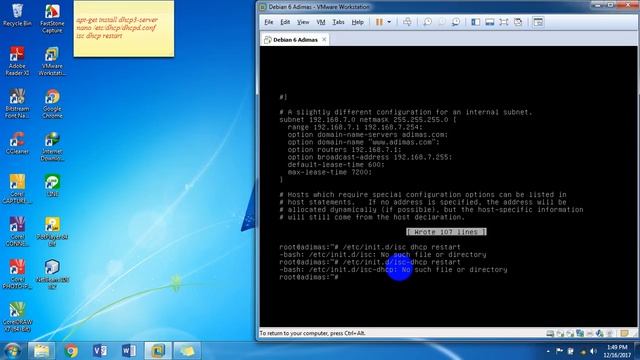Select the CorelDRAW X7 desktop shortcut
Image resolution: width=640 pixels, height=360 pixels.
(17, 317)
